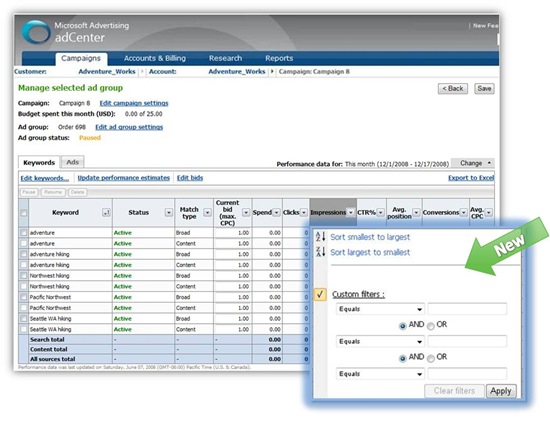Open the Reports tab
Screen dimensions: 550x422
click(279, 58)
